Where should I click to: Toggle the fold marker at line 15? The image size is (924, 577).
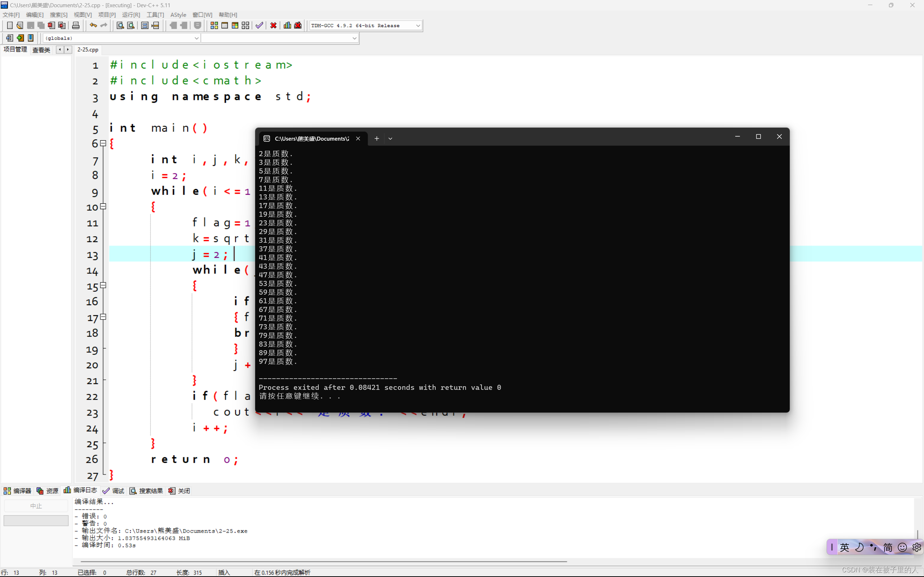103,285
